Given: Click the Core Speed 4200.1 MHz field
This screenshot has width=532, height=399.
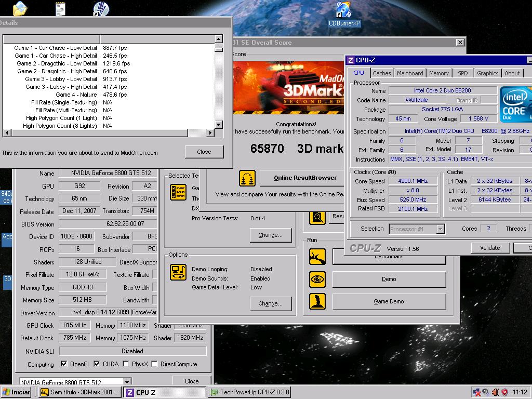Looking at the screenshot, I should pyautogui.click(x=413, y=181).
